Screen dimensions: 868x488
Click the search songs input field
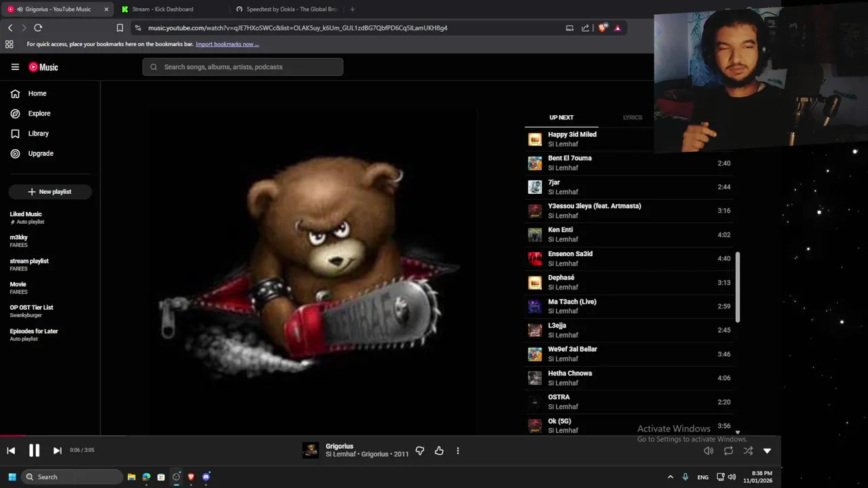243,67
